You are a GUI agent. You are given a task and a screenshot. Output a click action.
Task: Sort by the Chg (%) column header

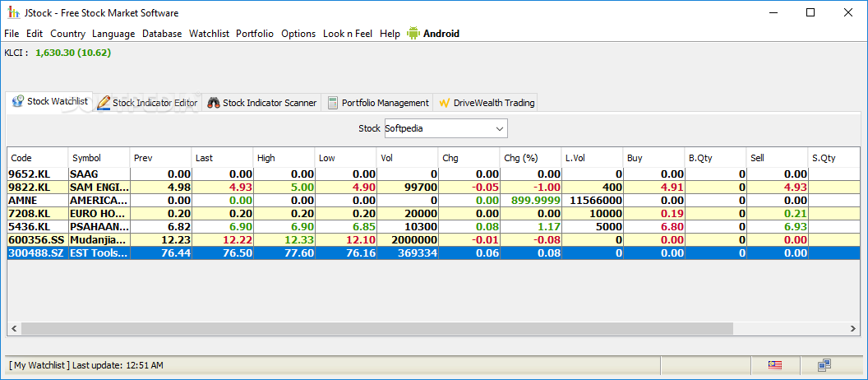tap(531, 158)
